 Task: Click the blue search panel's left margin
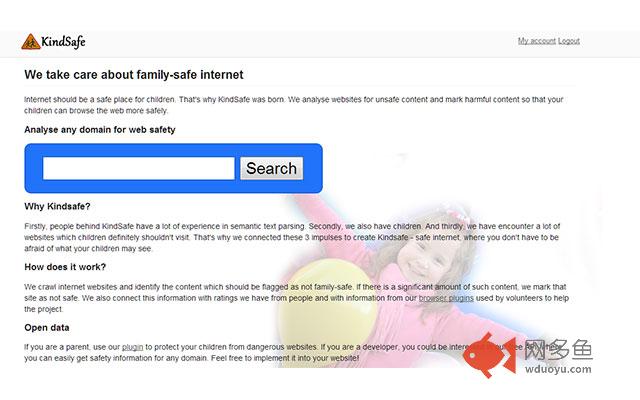pos(33,168)
